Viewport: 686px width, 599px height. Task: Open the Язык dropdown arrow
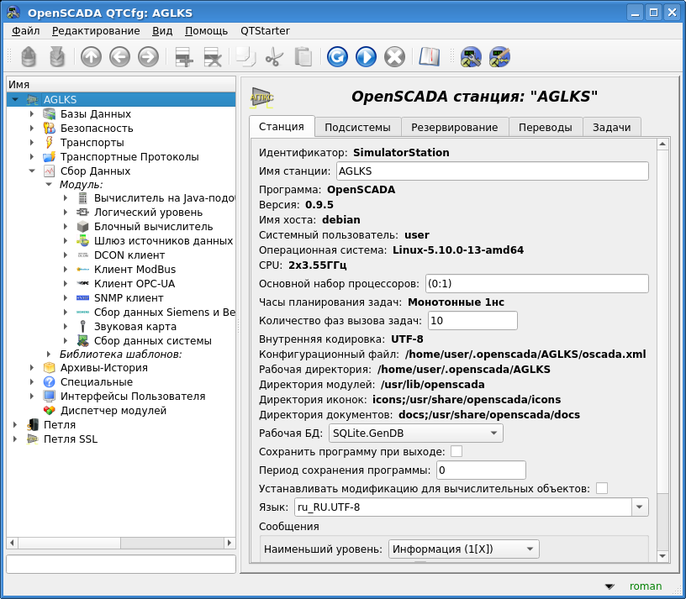(x=639, y=507)
